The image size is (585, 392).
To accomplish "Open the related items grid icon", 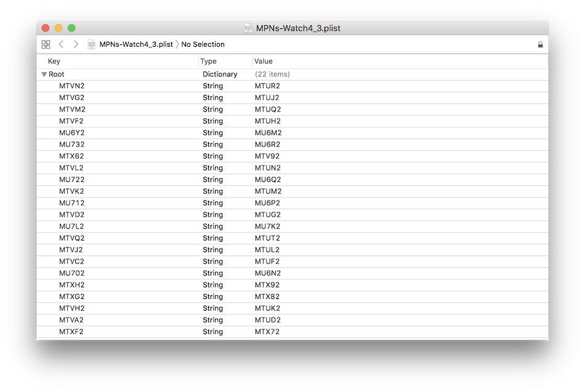I will tap(46, 44).
